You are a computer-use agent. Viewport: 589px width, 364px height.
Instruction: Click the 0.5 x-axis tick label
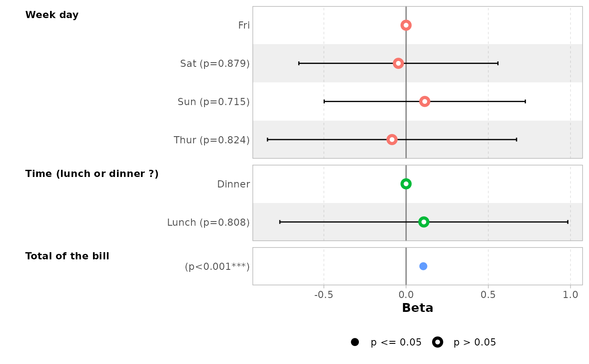(x=488, y=295)
